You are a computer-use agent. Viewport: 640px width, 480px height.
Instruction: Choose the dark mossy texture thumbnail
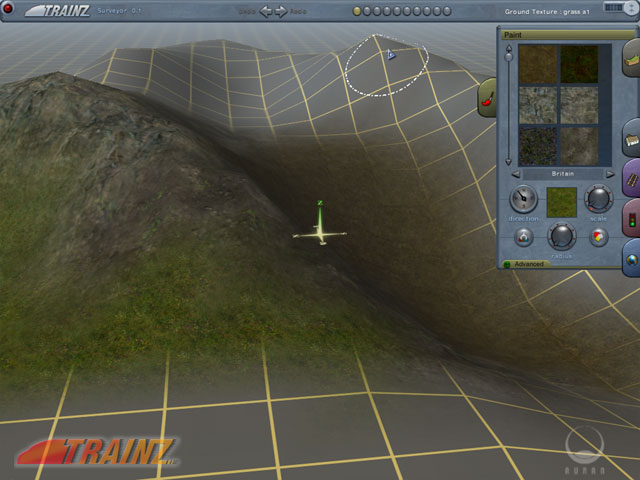tap(538, 146)
